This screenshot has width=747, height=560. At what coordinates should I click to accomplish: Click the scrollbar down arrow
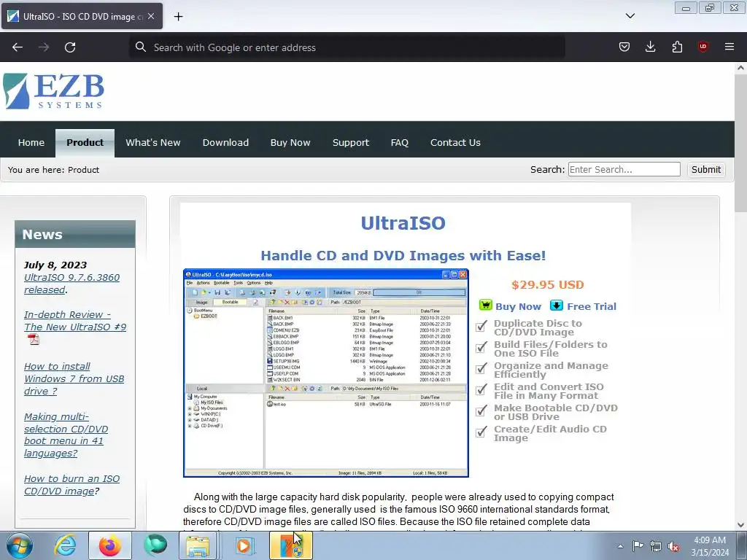coord(740,525)
